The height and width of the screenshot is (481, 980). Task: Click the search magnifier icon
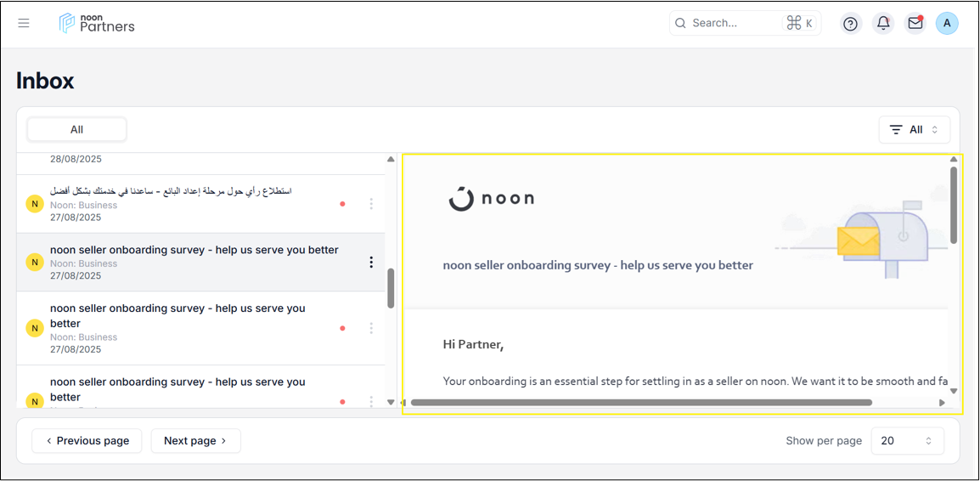[x=680, y=23]
